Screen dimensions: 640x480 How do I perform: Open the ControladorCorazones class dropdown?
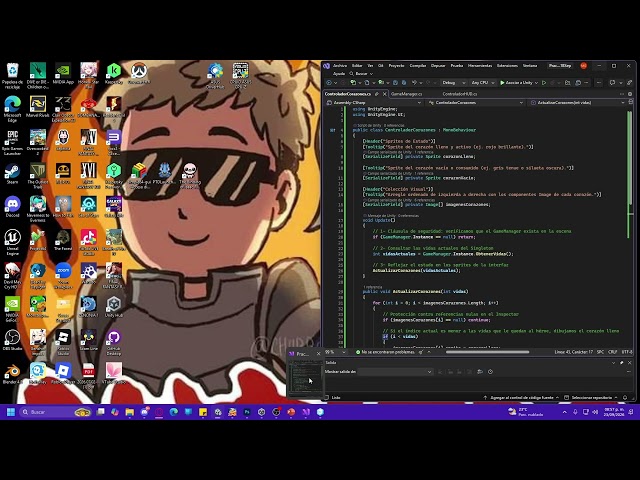(x=476, y=102)
